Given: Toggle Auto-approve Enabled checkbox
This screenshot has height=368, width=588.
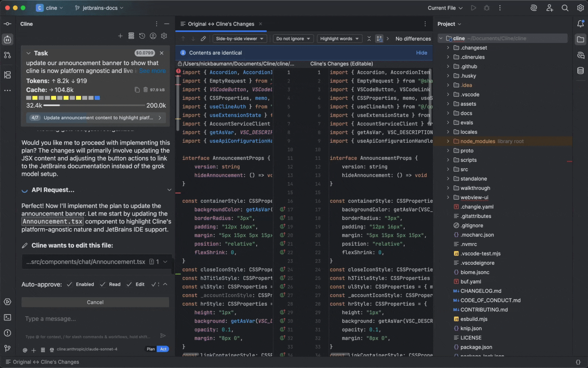Looking at the screenshot, I should 69,284.
